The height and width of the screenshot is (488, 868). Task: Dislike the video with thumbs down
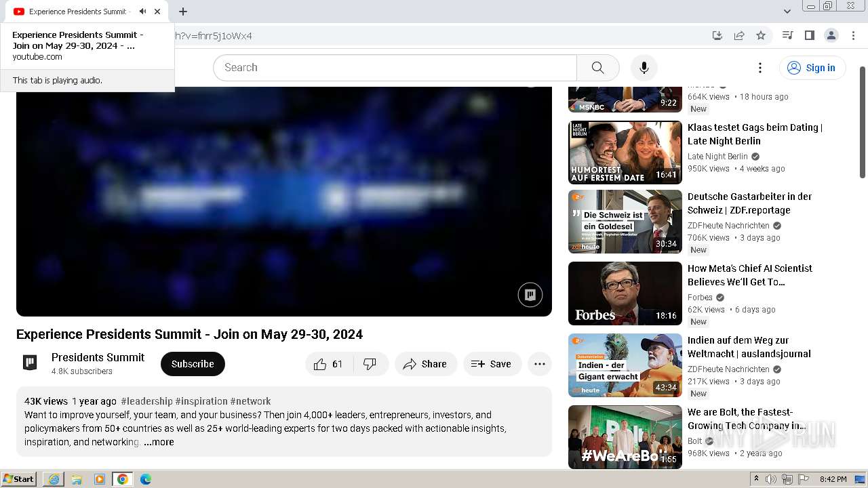(x=370, y=364)
